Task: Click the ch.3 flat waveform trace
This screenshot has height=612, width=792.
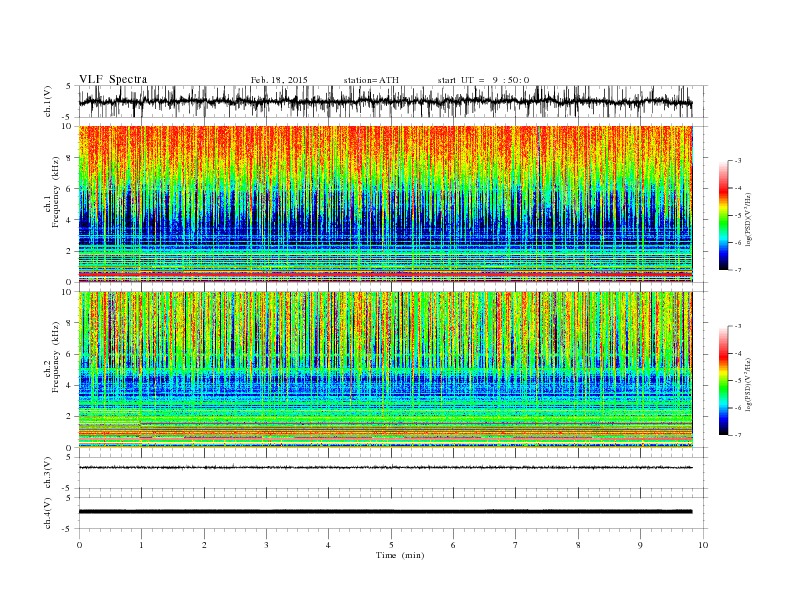Action: coord(386,468)
